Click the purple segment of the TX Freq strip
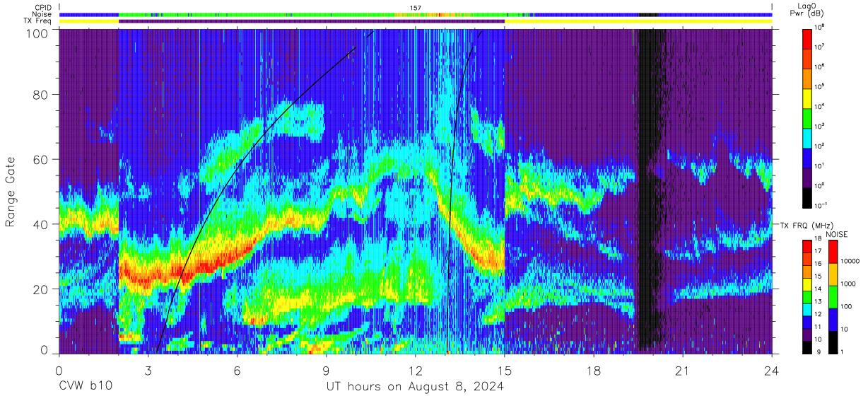Viewport: 868px width, 401px height. [312, 21]
